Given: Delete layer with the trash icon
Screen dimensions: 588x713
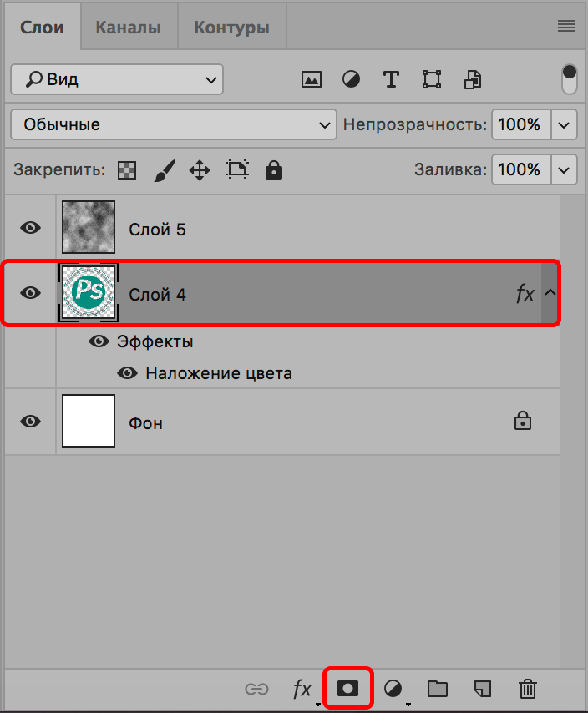Looking at the screenshot, I should [527, 689].
